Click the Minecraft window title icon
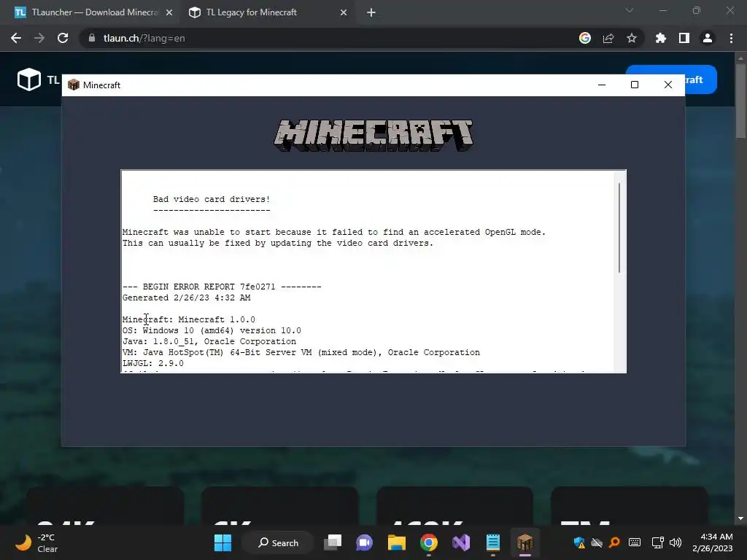This screenshot has height=560, width=747. point(74,85)
